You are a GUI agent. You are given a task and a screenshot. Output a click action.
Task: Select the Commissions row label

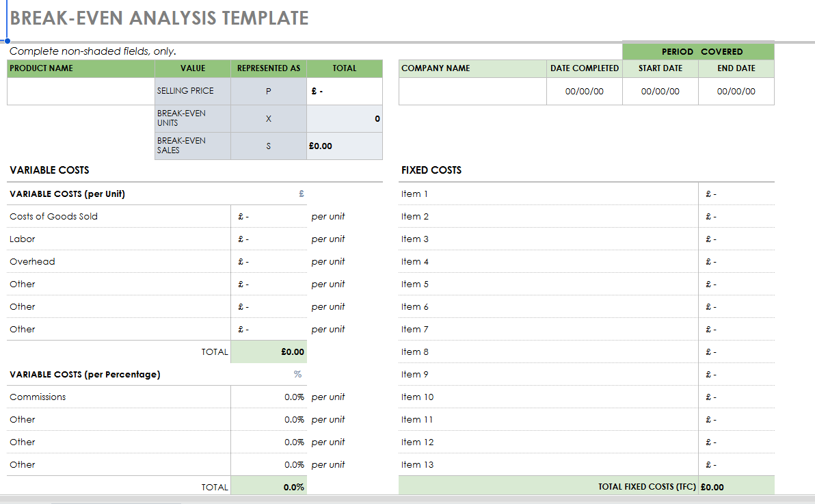(38, 397)
